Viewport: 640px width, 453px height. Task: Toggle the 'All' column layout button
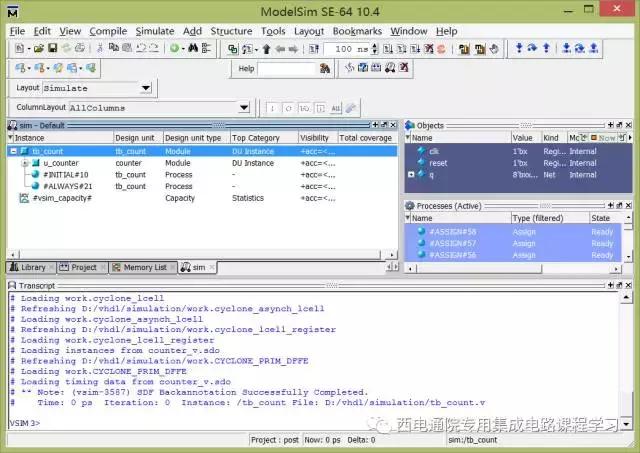pyautogui.click(x=336, y=108)
